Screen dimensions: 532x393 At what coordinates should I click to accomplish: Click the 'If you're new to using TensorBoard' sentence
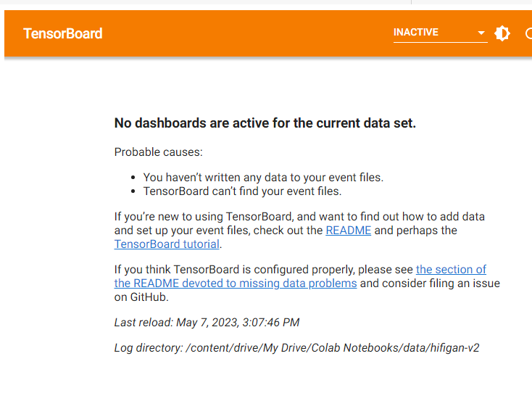tap(299, 217)
